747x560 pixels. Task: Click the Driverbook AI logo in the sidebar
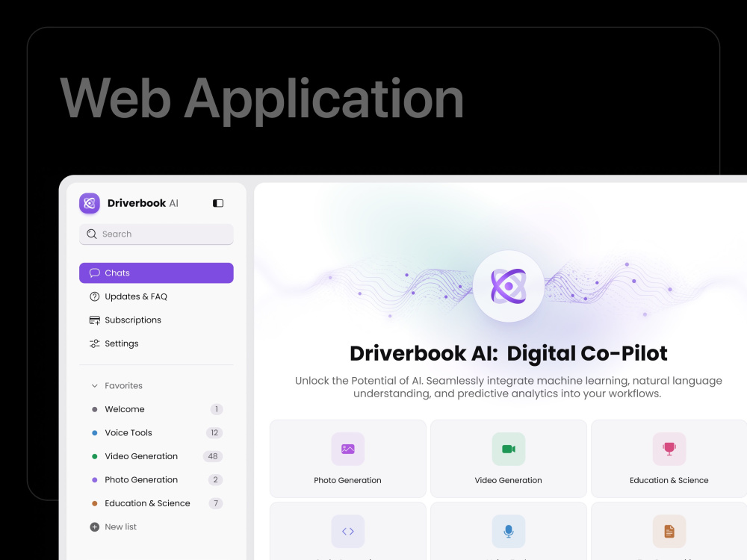coord(89,203)
